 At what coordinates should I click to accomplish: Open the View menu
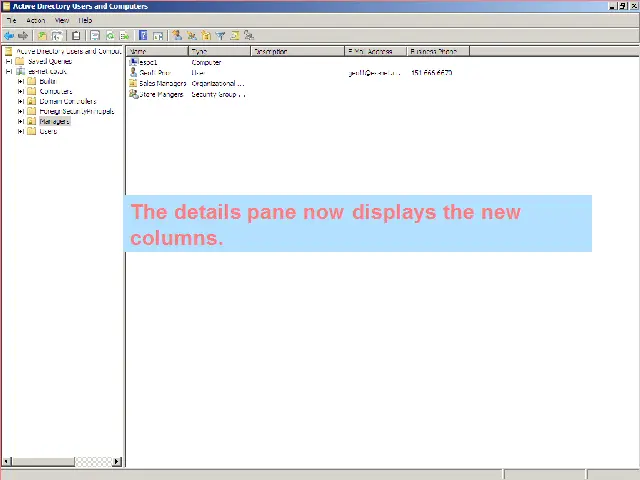click(x=62, y=20)
